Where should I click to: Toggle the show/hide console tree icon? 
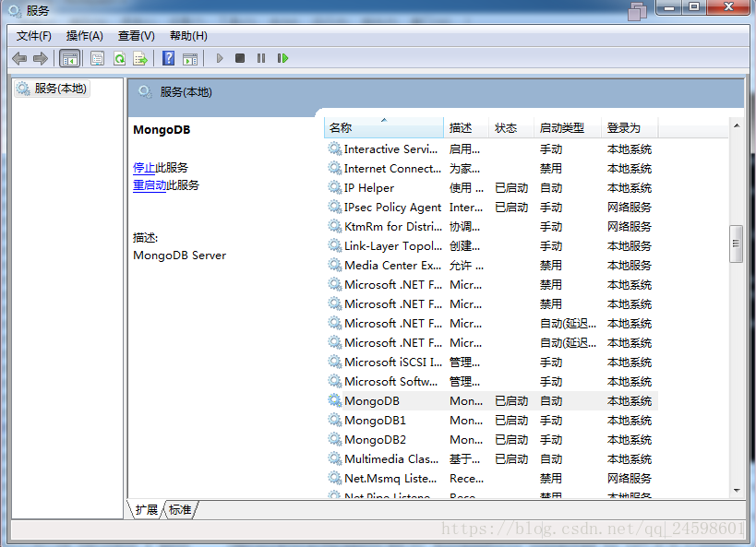pos(69,59)
